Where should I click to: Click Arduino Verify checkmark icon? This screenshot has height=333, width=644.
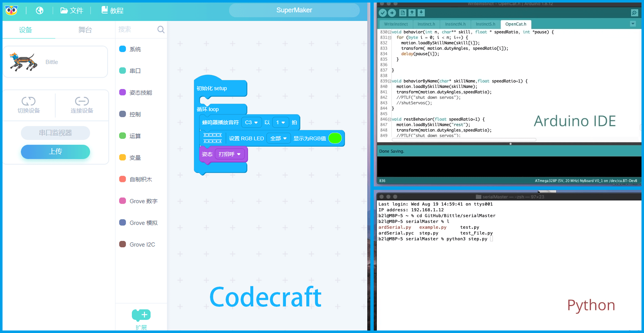383,13
